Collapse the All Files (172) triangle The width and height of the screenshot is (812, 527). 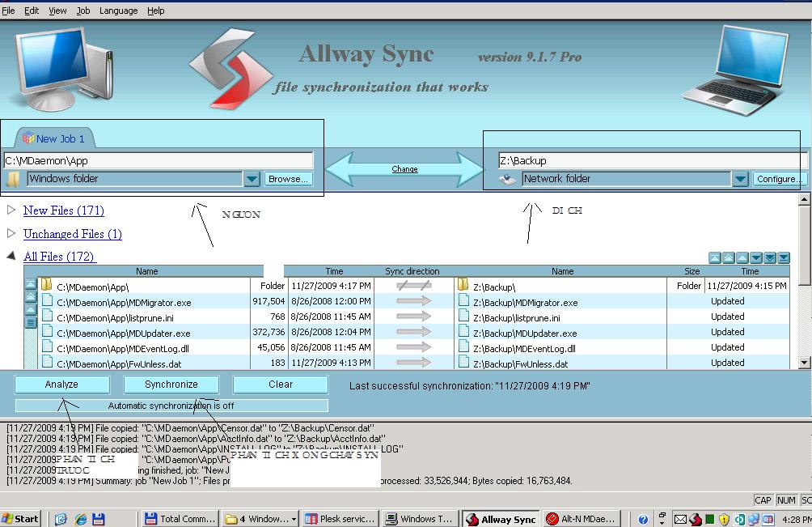click(11, 256)
